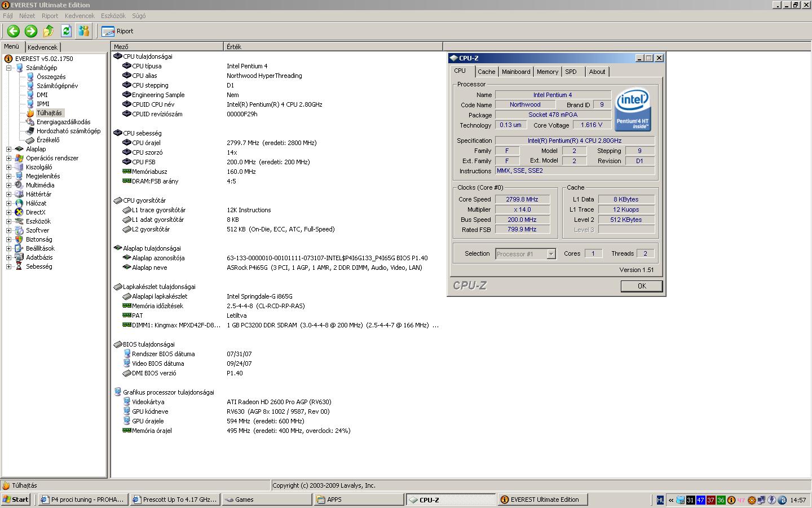
Task: Select the Alaplap neve row
Action: 276,268
